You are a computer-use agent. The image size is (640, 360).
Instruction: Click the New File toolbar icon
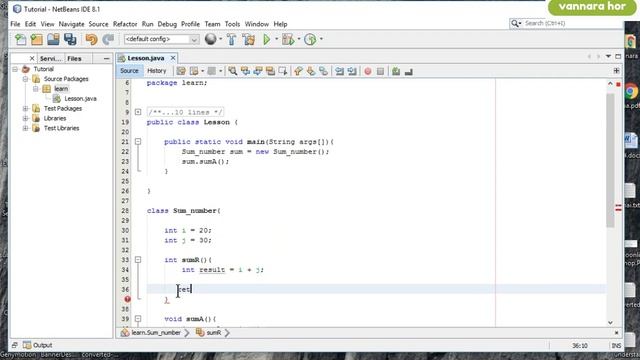[x=20, y=39]
